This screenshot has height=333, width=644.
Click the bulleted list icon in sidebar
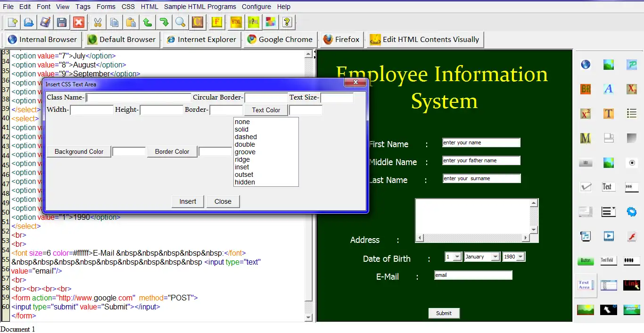click(x=632, y=113)
